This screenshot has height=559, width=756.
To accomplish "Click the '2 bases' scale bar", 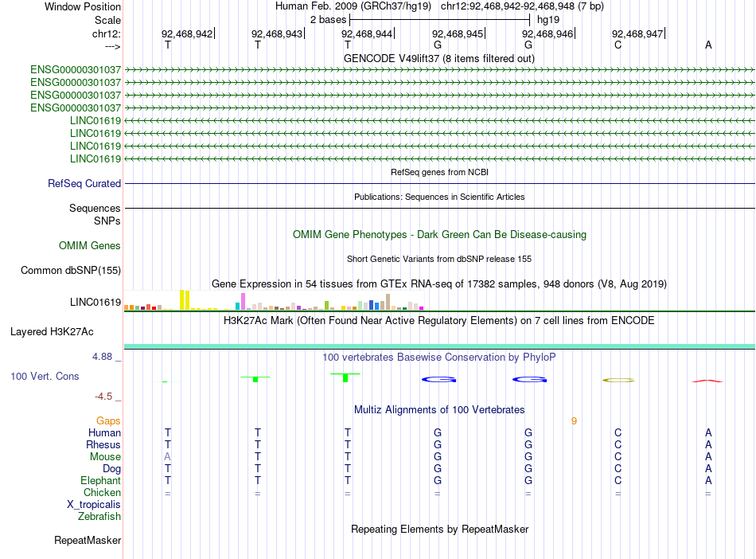I will tap(440, 20).
